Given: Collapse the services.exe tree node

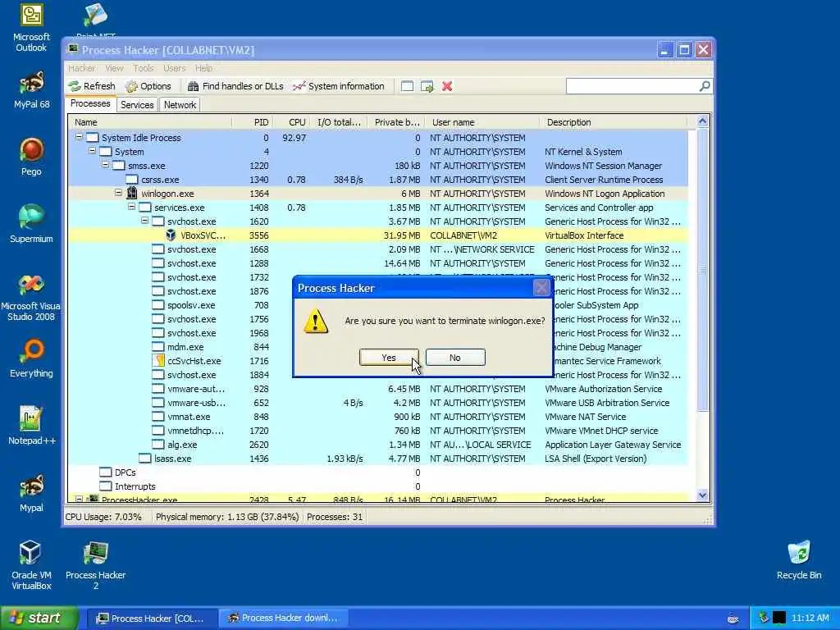Looking at the screenshot, I should click(132, 207).
